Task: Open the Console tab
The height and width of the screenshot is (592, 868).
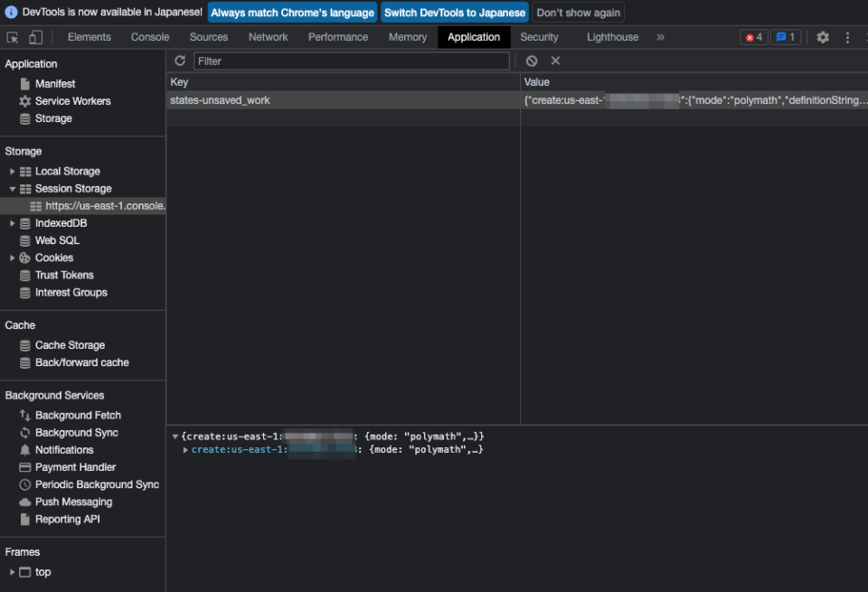Action: pyautogui.click(x=149, y=37)
